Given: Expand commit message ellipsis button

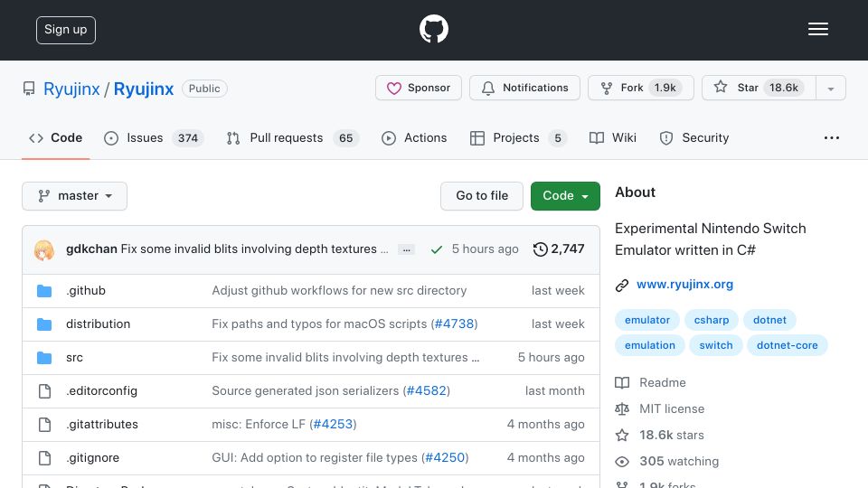Looking at the screenshot, I should pos(406,249).
